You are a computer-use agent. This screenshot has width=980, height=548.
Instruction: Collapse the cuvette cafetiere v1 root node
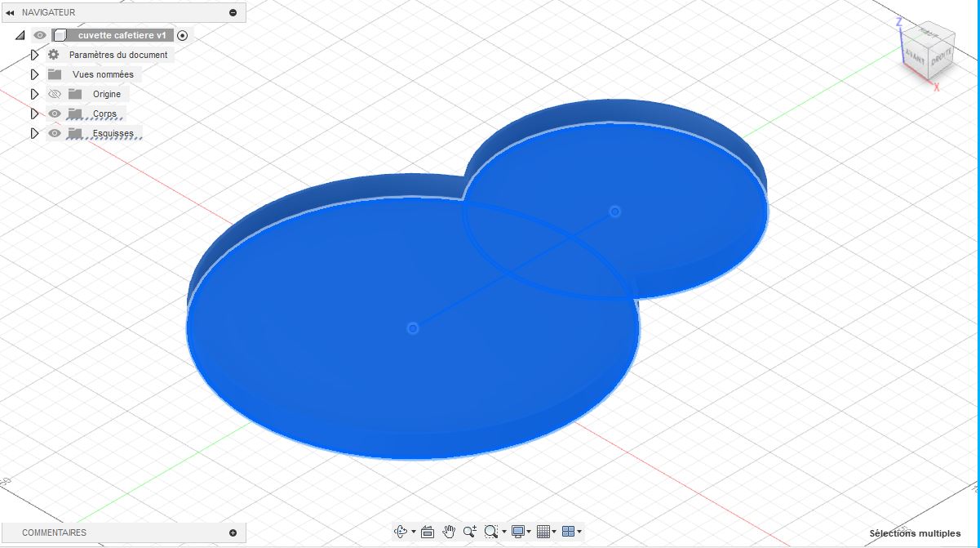(20, 35)
